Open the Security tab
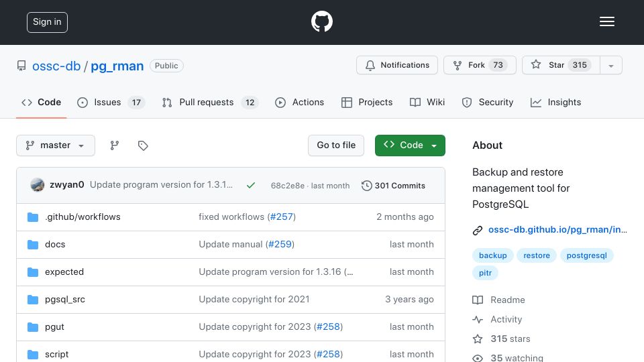644x362 pixels. coord(488,102)
